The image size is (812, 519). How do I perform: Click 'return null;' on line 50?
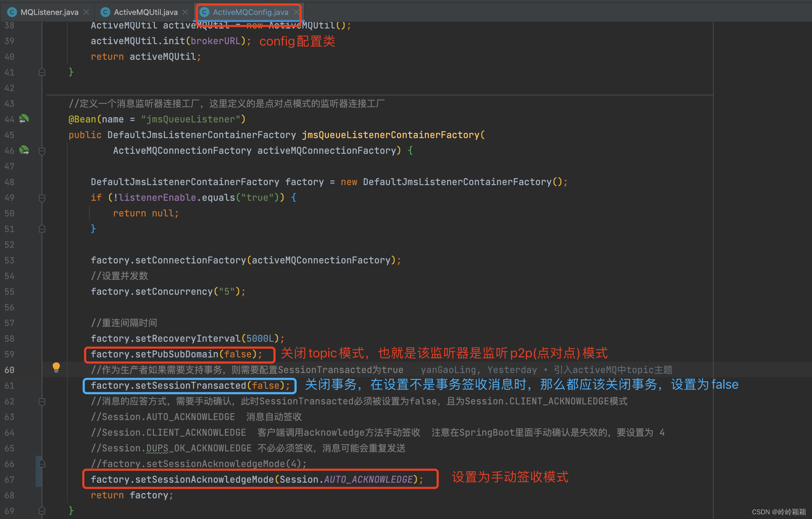click(146, 213)
